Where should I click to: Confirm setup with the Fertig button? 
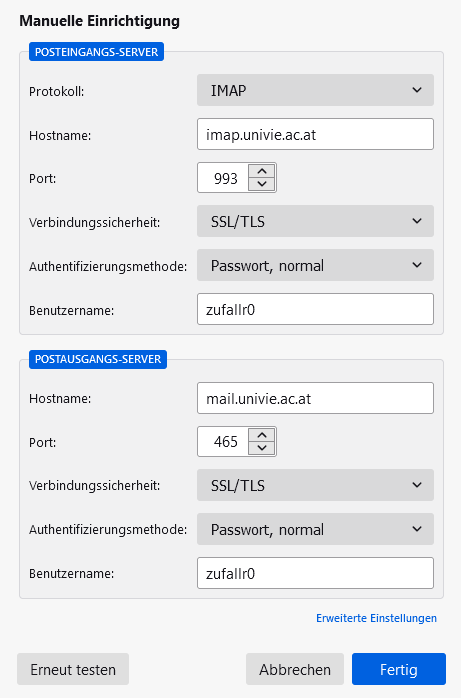tap(399, 669)
